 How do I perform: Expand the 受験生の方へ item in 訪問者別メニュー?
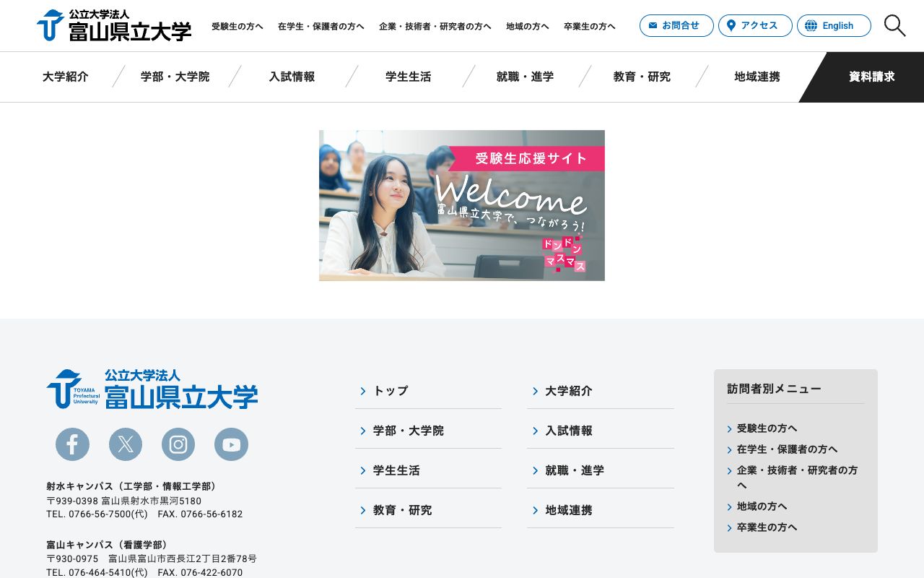pyautogui.click(x=767, y=428)
